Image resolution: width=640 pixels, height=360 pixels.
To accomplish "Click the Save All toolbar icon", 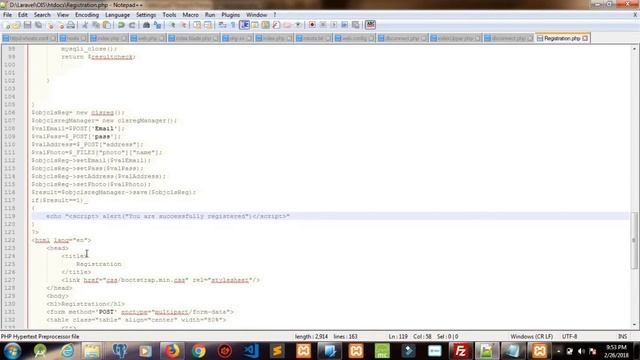I will click(x=38, y=25).
